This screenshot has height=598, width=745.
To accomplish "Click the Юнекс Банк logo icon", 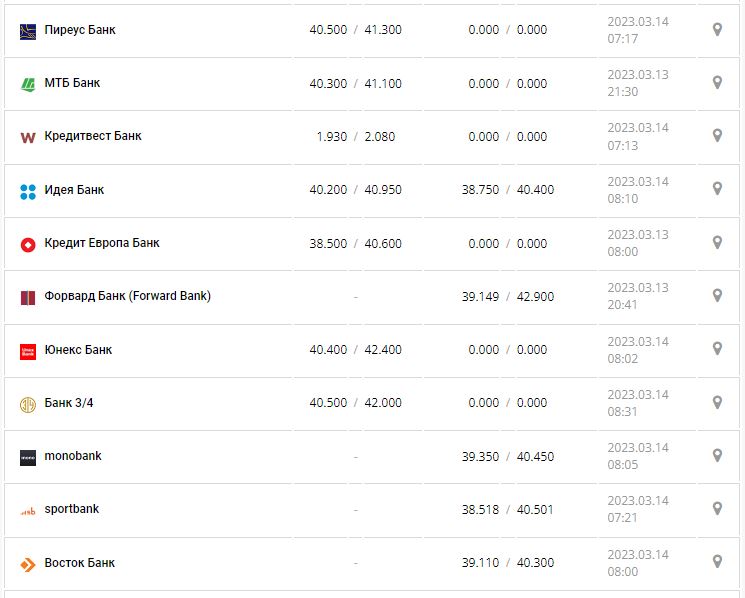I will [28, 351].
